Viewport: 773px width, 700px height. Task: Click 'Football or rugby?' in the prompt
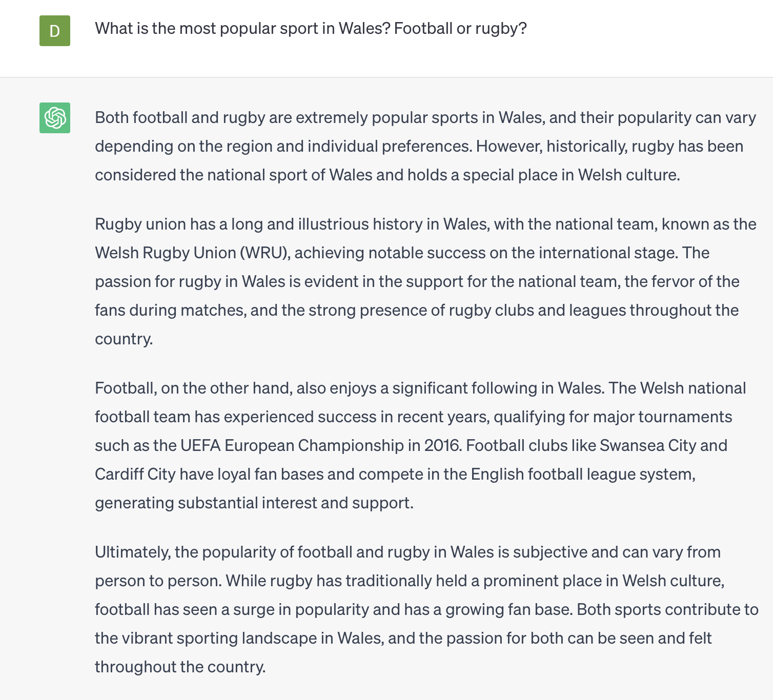click(x=460, y=28)
